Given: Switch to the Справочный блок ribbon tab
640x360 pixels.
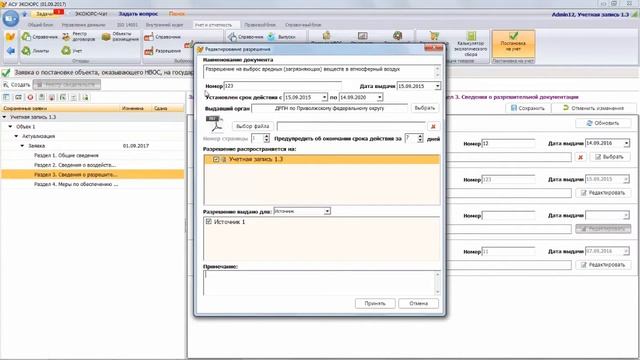Looking at the screenshot, I should point(303,25).
